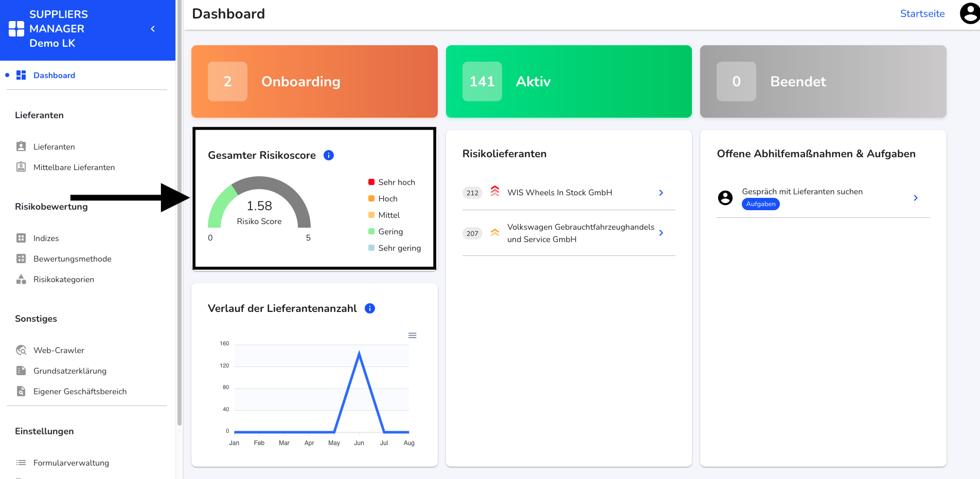Click the Mittelbare Lieferanten icon

(x=21, y=167)
